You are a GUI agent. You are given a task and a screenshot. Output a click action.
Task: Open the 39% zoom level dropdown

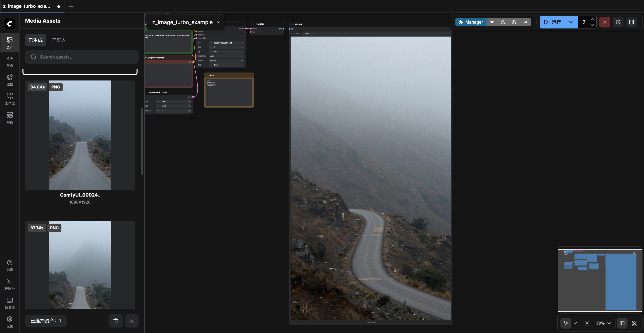tap(603, 323)
